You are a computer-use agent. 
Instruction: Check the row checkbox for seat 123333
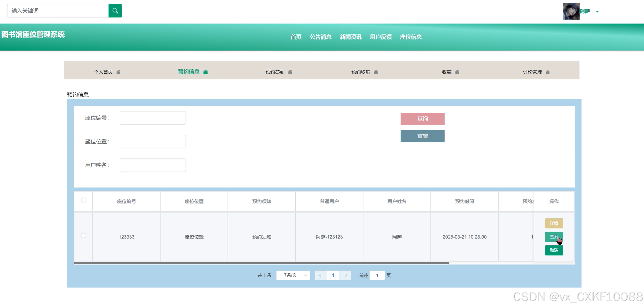pos(84,235)
